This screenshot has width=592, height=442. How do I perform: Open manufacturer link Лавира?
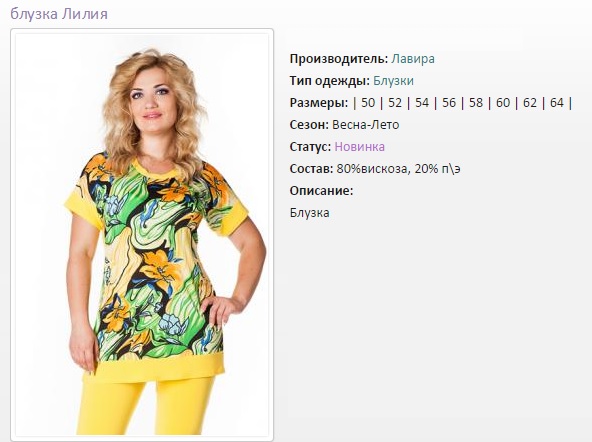tap(413, 59)
